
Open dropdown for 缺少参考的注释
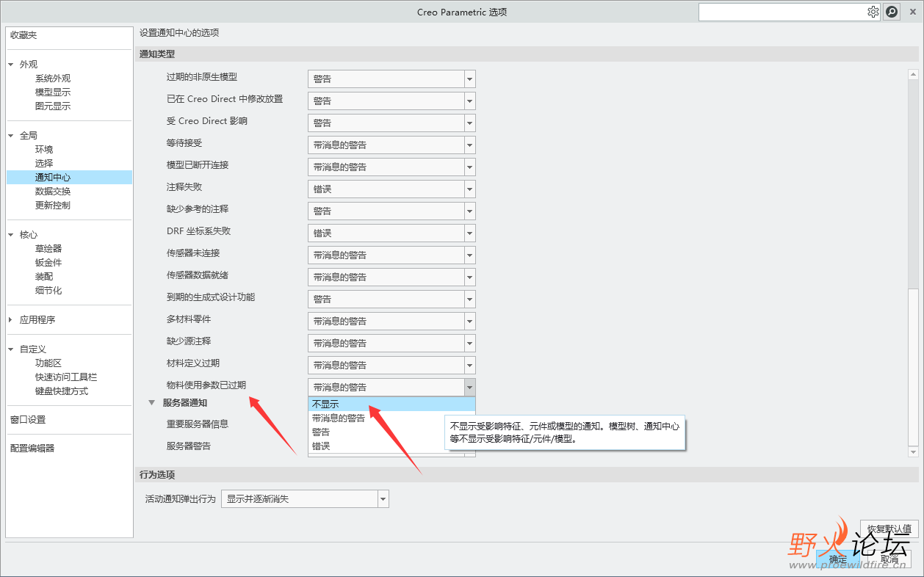pos(470,211)
